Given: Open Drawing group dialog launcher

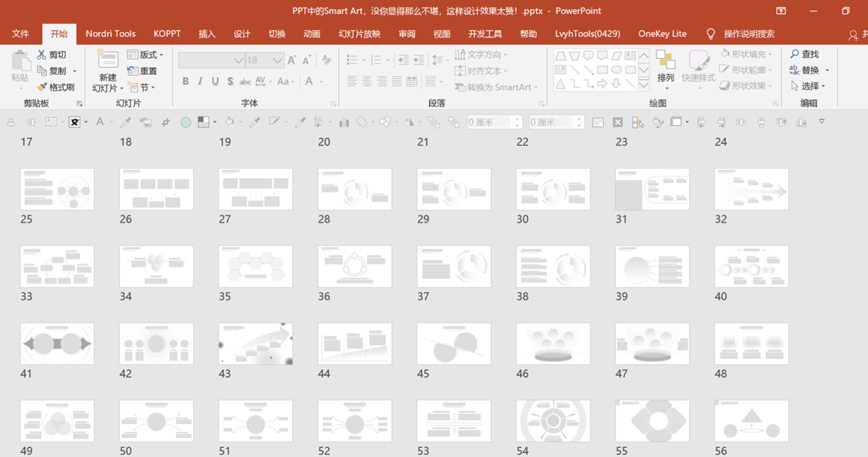Looking at the screenshot, I should tap(776, 104).
